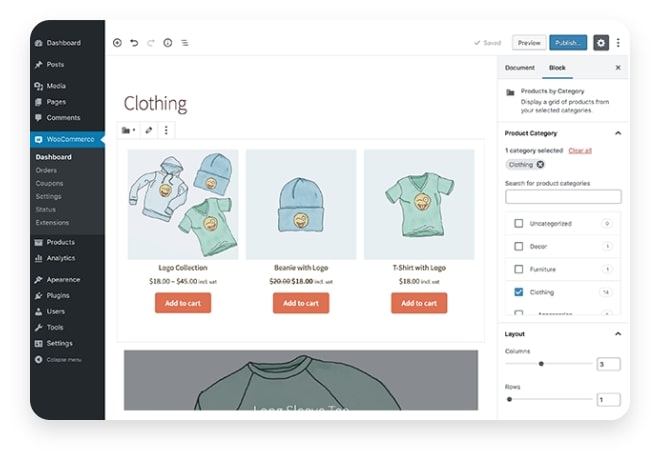The height and width of the screenshot is (460, 660).
Task: Open the content structure info icon
Action: [167, 43]
